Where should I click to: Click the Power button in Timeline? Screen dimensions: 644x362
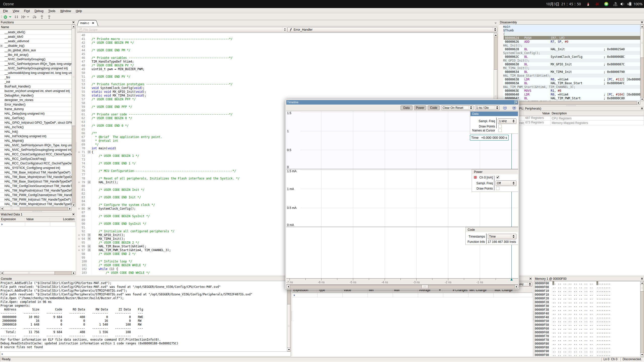tap(420, 108)
